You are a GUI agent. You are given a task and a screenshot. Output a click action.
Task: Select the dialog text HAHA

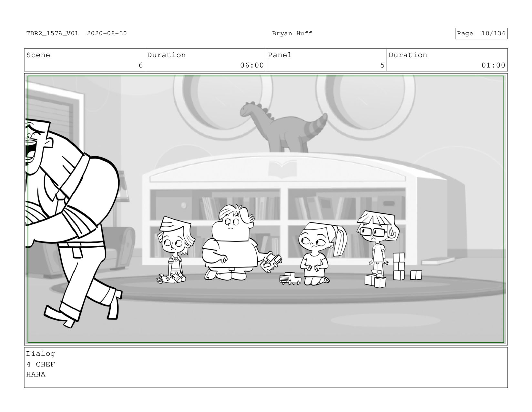[x=36, y=375]
